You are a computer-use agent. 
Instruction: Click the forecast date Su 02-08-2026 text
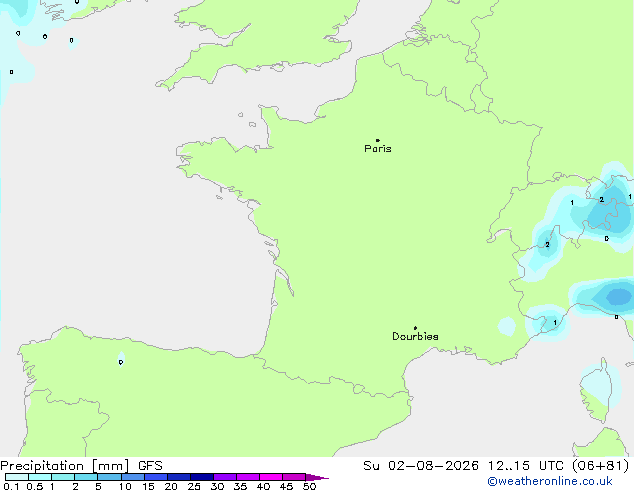[421, 466]
